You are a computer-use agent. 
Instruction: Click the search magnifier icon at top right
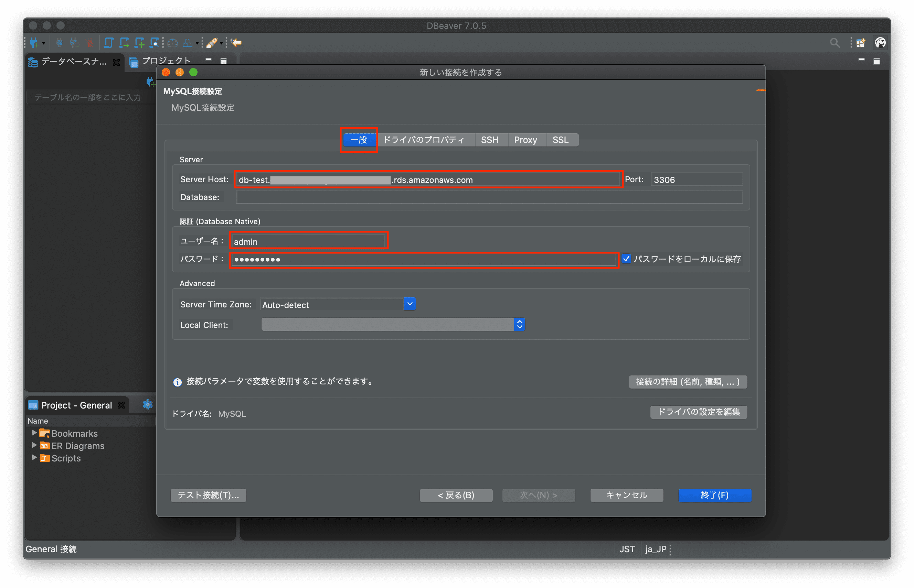835,43
